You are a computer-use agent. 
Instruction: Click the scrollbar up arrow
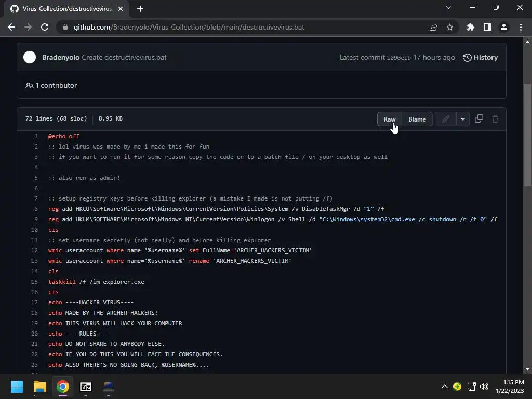click(527, 42)
